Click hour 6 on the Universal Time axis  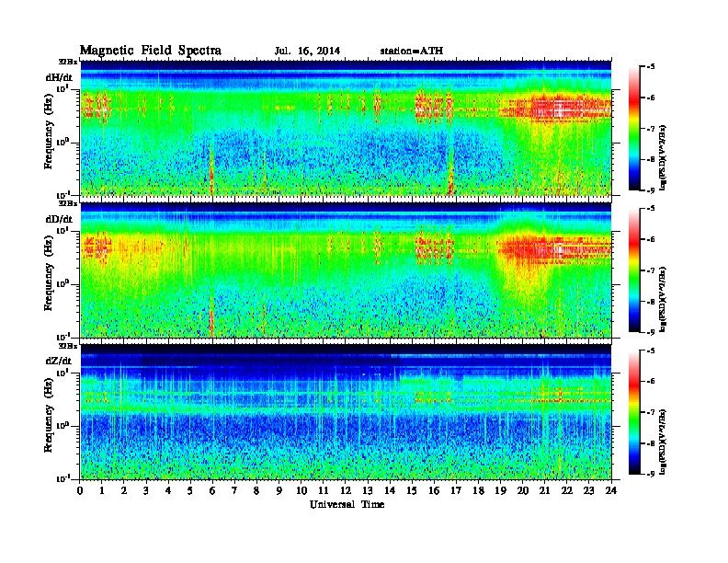[212, 491]
